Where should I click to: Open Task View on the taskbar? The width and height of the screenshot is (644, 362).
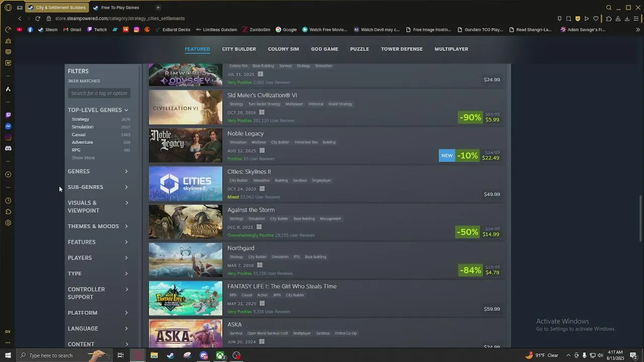click(x=121, y=355)
